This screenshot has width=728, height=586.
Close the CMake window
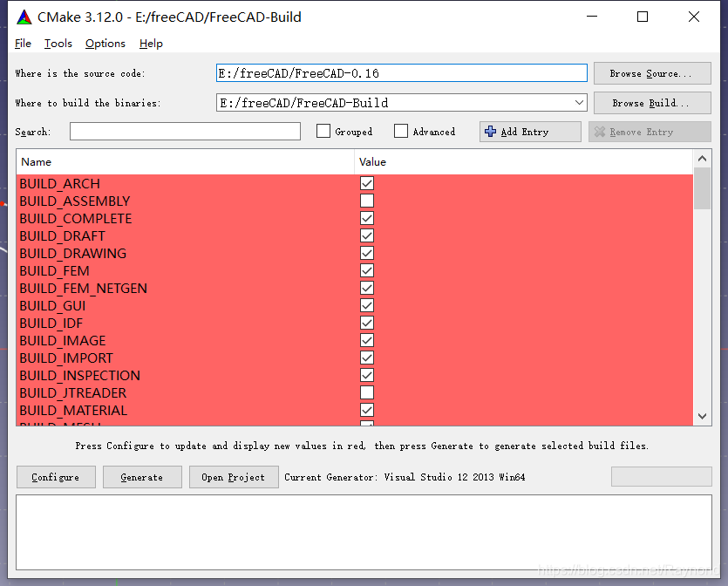point(694,17)
